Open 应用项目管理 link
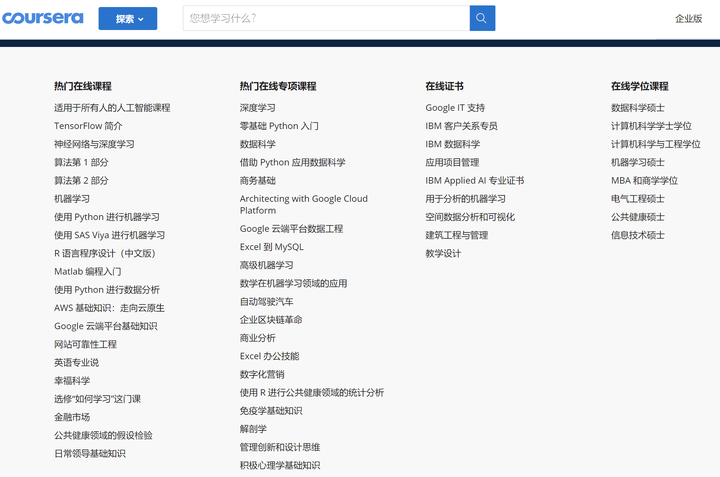This screenshot has height=477, width=720. [x=452, y=163]
